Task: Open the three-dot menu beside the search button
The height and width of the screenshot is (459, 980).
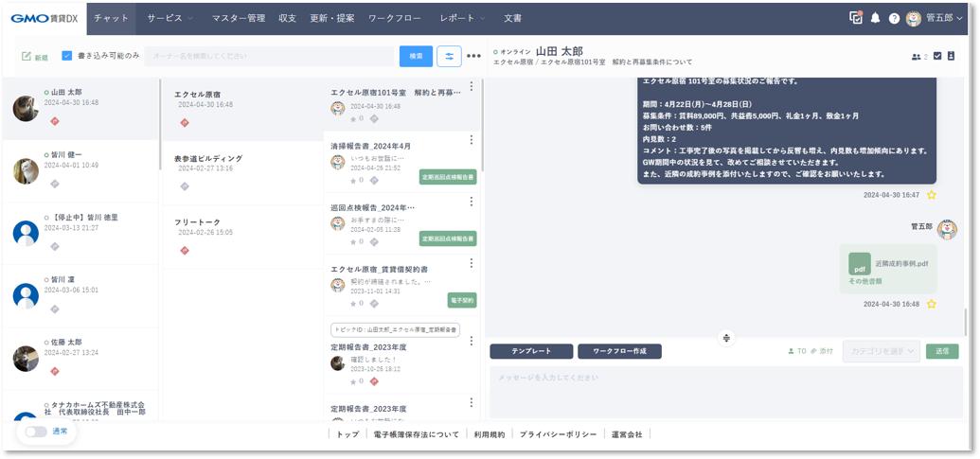Action: click(x=473, y=56)
